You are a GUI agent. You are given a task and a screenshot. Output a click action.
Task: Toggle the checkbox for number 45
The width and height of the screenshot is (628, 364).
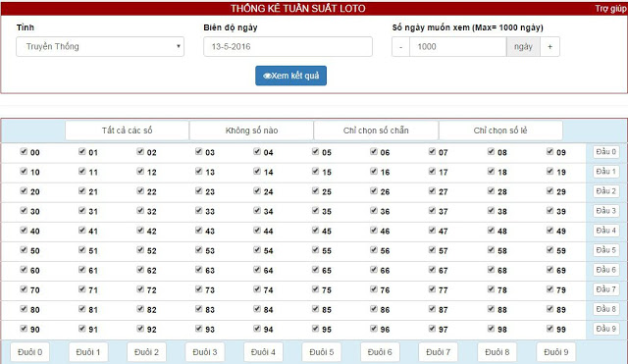click(315, 230)
